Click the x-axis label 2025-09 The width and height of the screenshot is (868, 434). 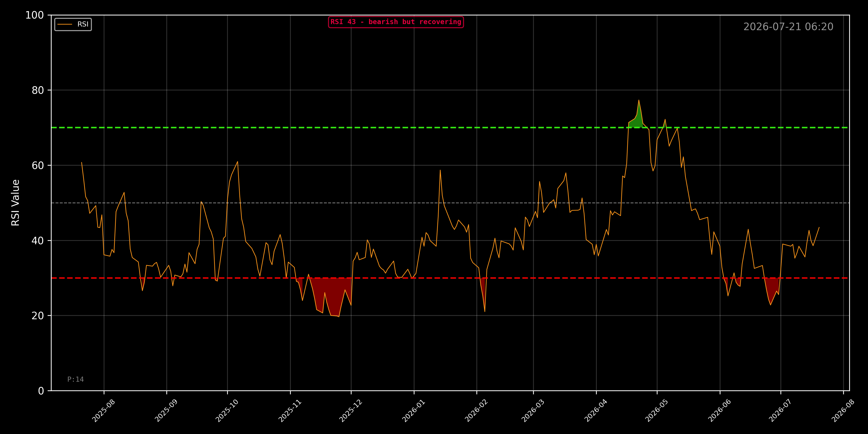tap(166, 410)
